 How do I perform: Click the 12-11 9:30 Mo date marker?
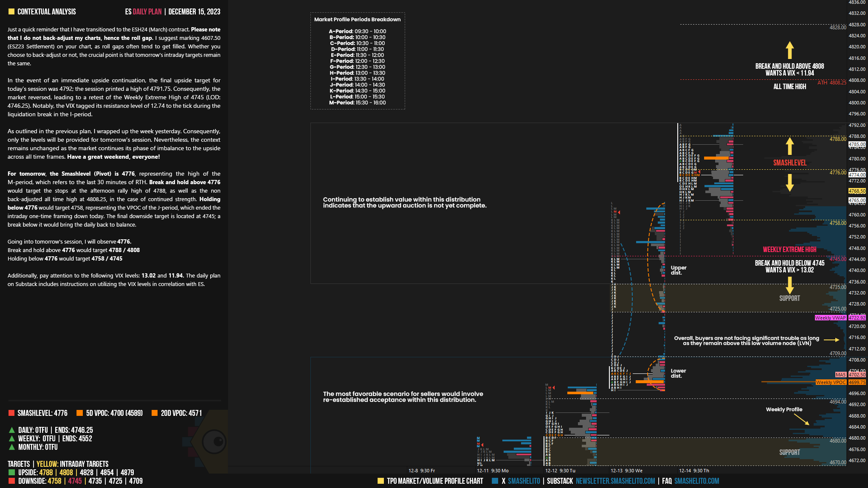point(493,471)
